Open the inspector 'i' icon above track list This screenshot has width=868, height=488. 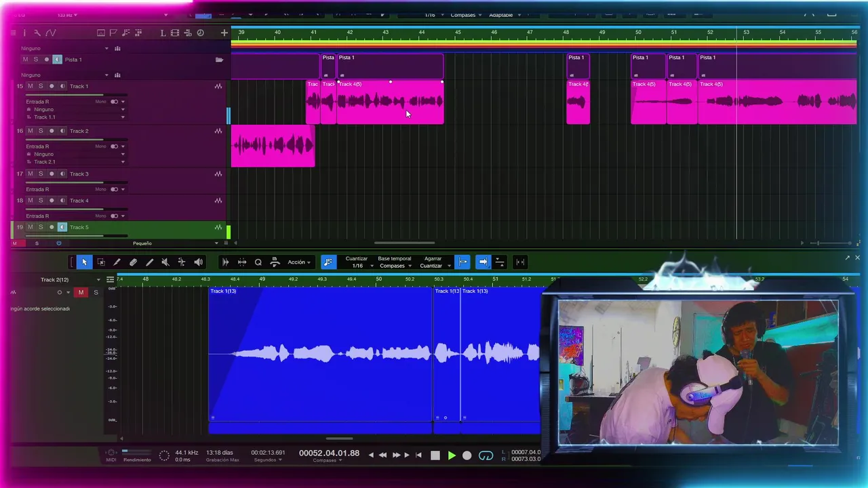click(x=24, y=33)
